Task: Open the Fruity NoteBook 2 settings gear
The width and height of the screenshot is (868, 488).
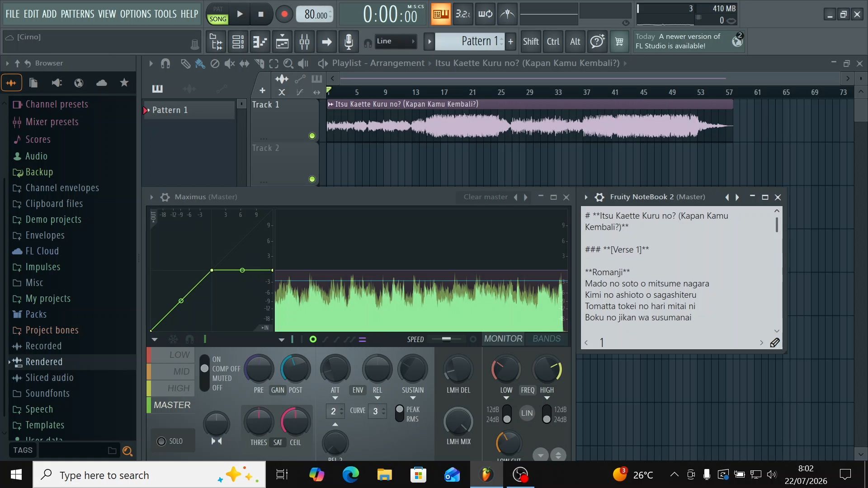Action: (x=599, y=197)
